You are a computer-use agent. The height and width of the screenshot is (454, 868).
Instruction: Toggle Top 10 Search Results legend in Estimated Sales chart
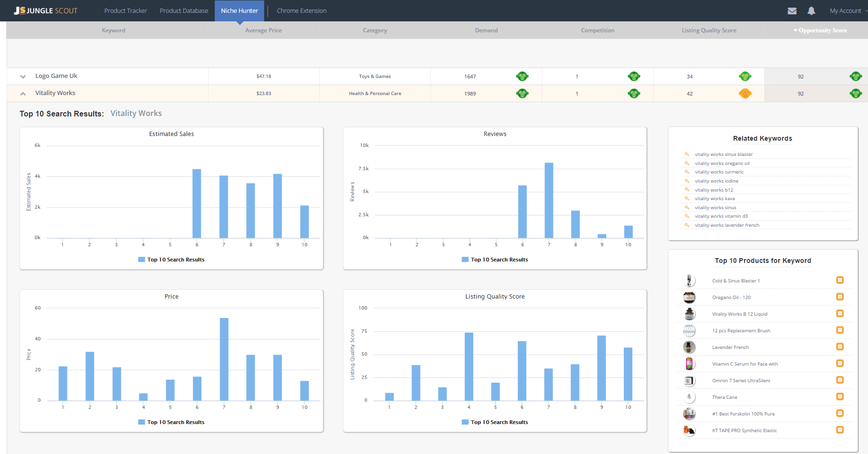[x=172, y=260]
